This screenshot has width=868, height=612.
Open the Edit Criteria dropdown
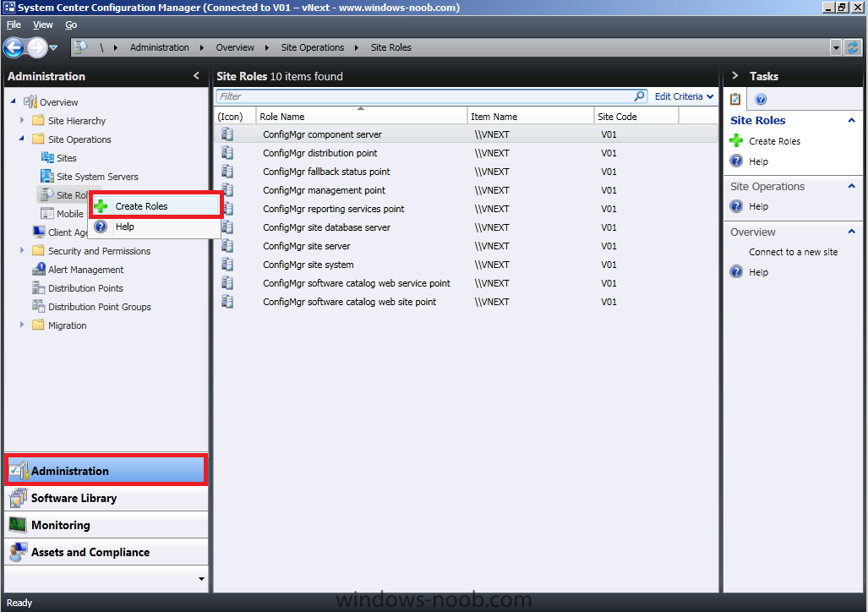[685, 96]
